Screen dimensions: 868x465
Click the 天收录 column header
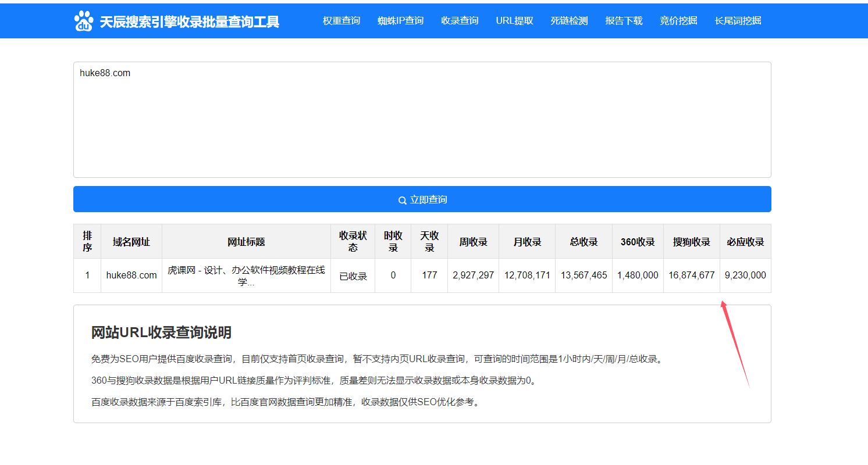click(429, 241)
